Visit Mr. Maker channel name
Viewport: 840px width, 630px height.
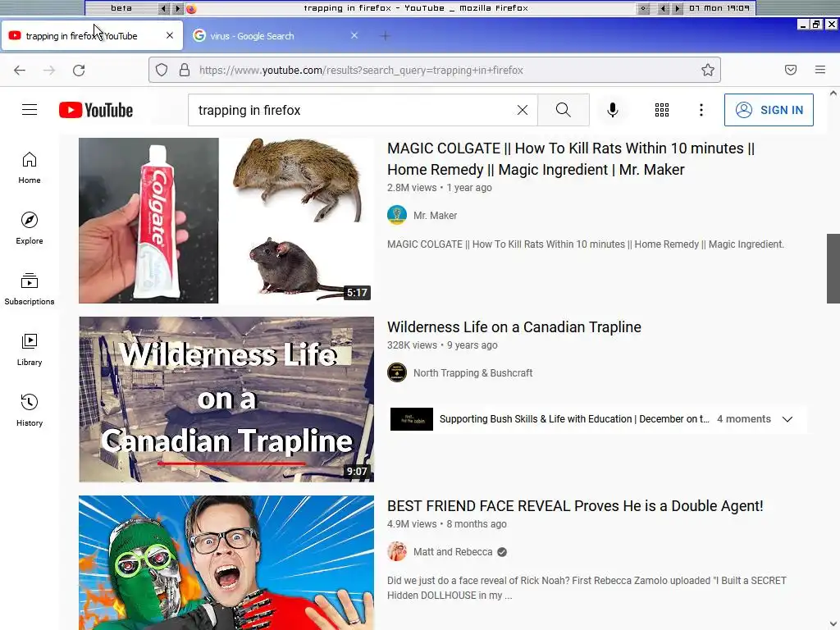435,216
